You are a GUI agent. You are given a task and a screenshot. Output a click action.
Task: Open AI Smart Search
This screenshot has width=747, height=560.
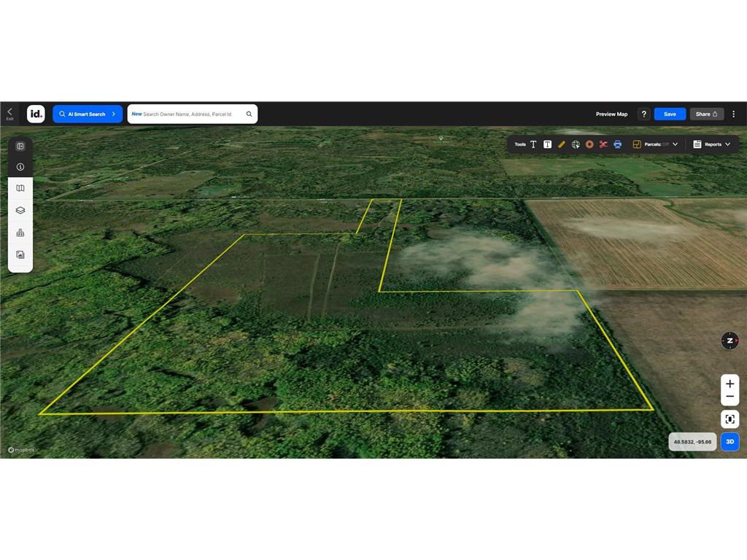(88, 114)
